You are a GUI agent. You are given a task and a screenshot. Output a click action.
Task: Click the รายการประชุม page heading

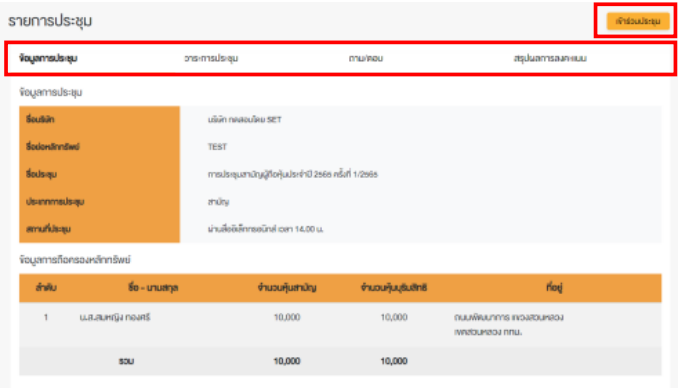(x=50, y=21)
